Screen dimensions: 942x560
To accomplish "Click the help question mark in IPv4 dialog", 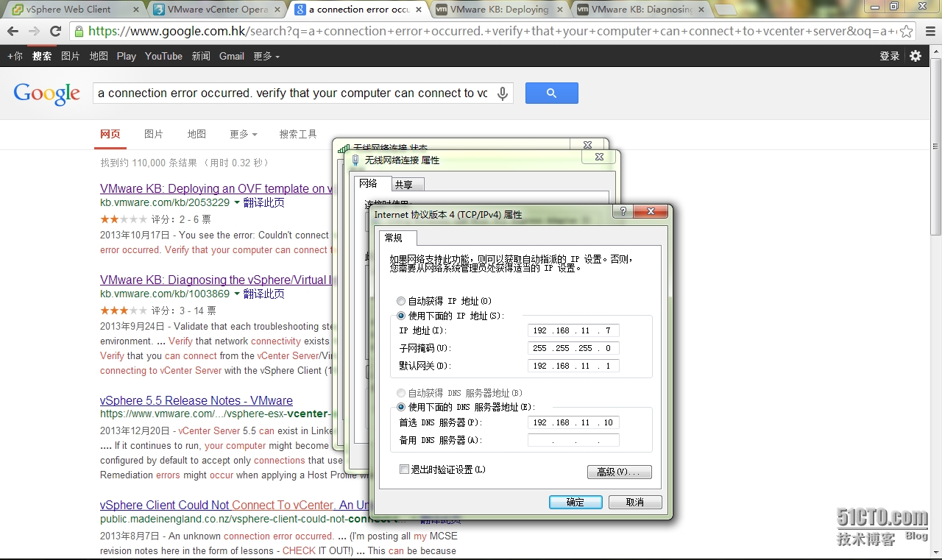I will [623, 212].
